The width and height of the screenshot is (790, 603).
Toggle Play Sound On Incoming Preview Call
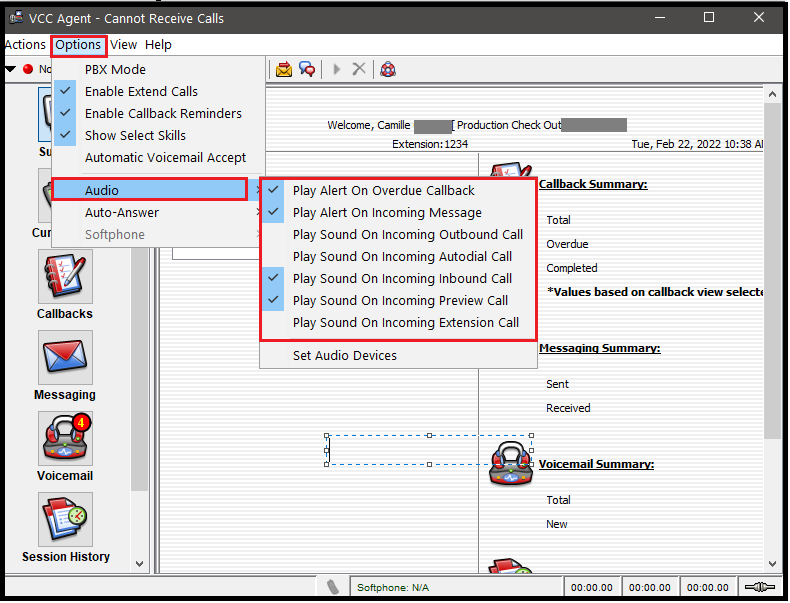[398, 301]
